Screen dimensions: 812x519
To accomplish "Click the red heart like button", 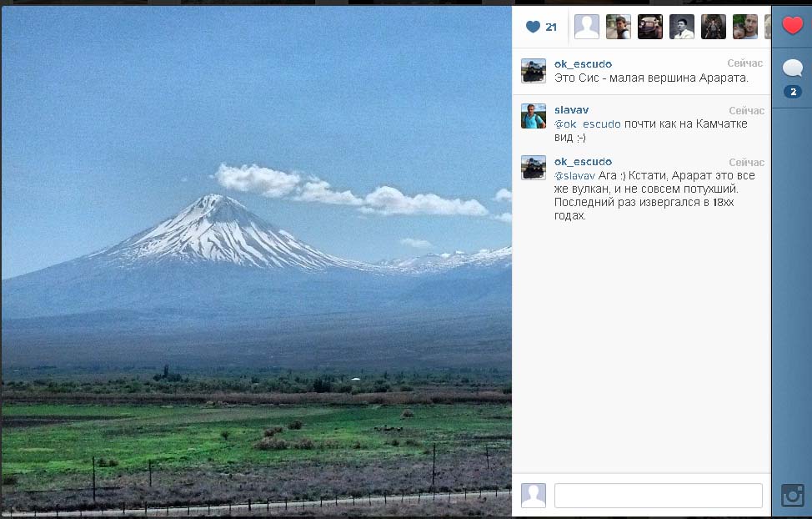I will click(x=792, y=25).
